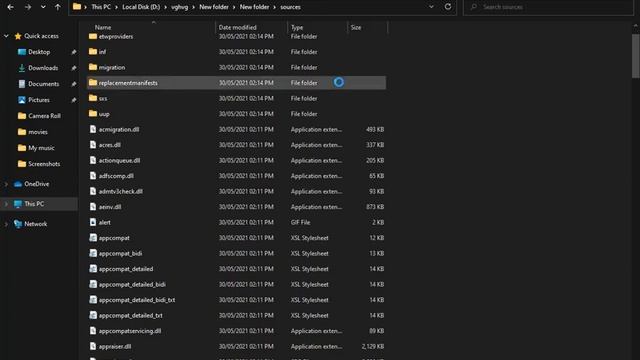
Task: Select the alert GIF file icon
Action: pyautogui.click(x=93, y=222)
